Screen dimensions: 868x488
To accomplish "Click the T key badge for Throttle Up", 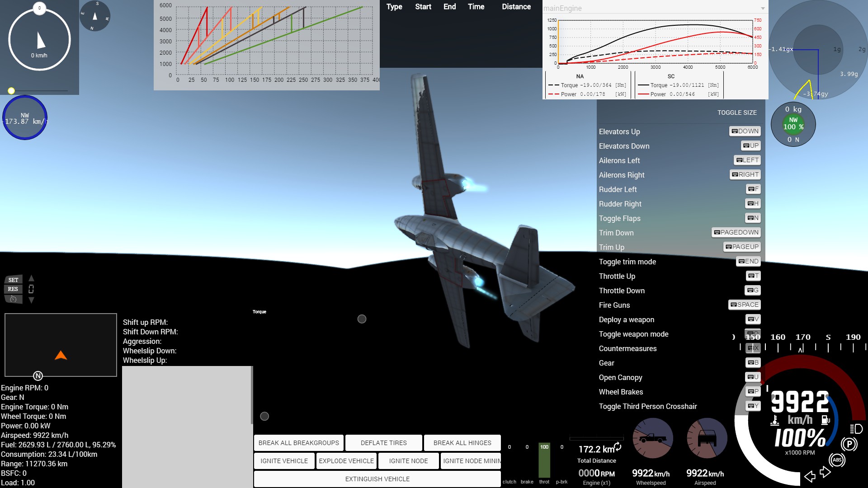I will (753, 276).
